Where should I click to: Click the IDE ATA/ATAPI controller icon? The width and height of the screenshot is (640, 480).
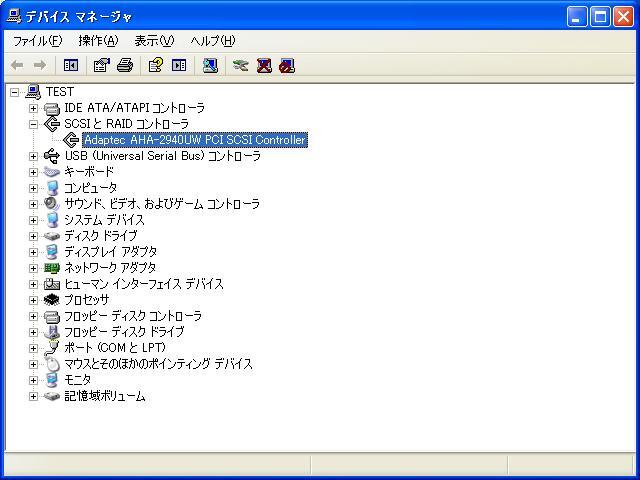coord(52,108)
